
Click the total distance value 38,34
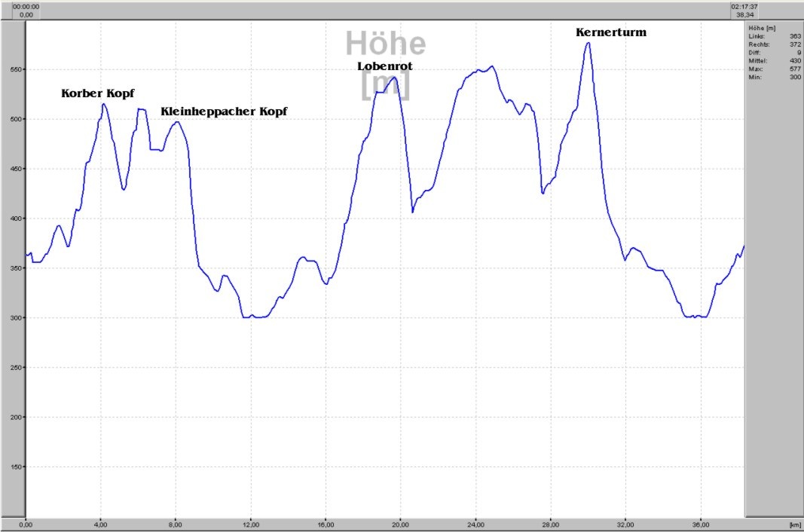[744, 15]
